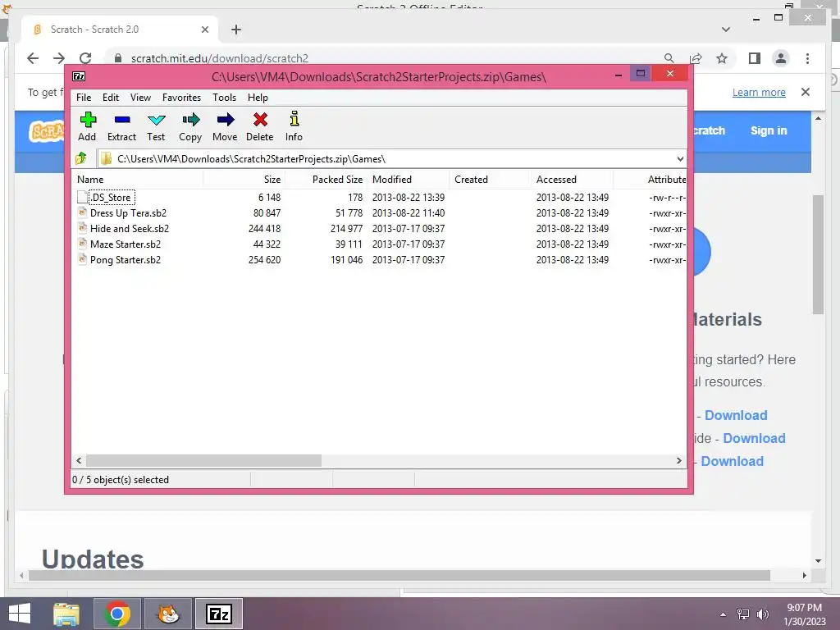Screen dimensions: 840x630
Task: Select the Pong Starter.sb2 file icon
Action: click(82, 259)
